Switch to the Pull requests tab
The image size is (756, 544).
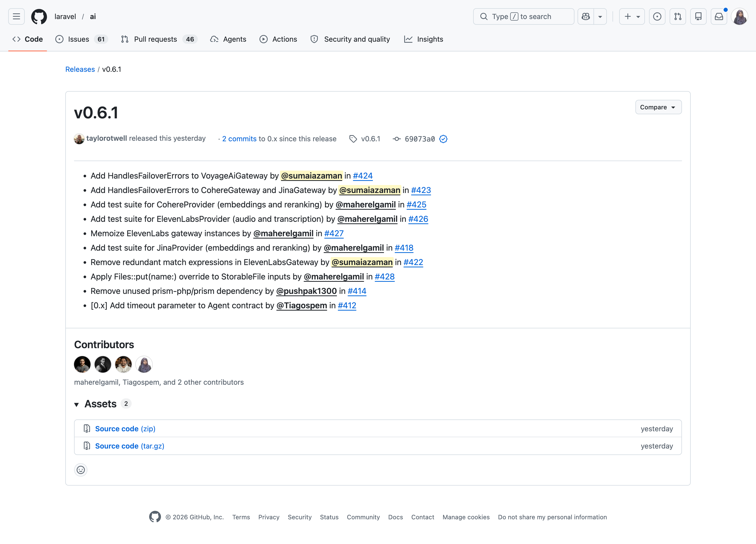pyautogui.click(x=159, y=39)
